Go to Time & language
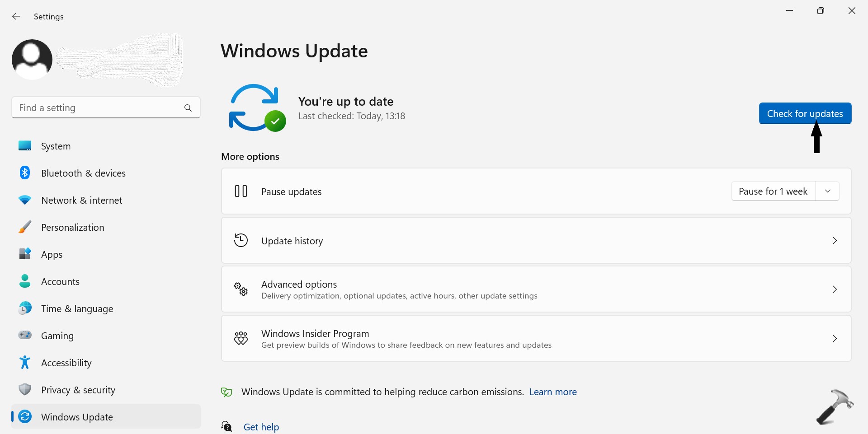 (106, 308)
